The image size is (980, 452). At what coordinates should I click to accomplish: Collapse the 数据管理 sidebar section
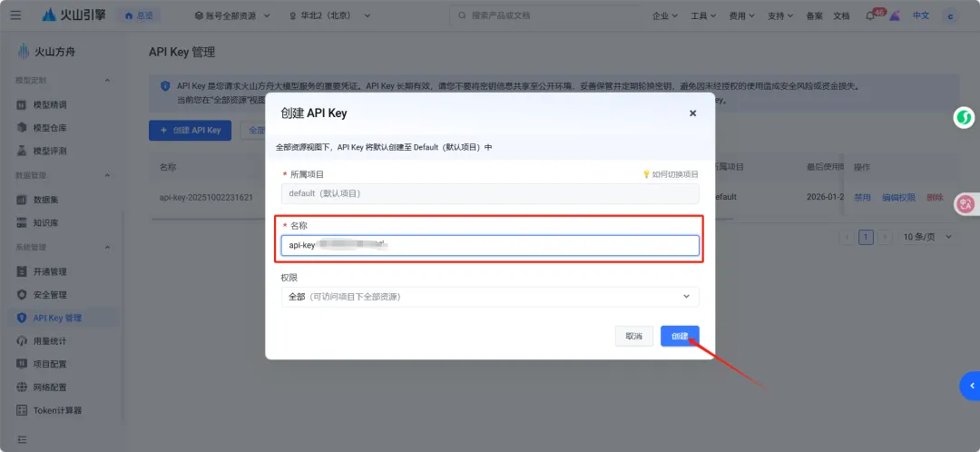107,176
